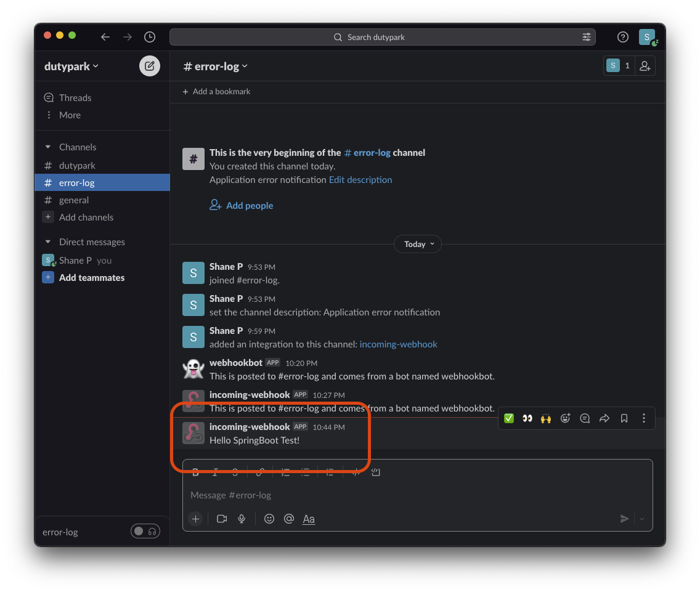Insert code block formatting
The width and height of the screenshot is (700, 592).
pyautogui.click(x=376, y=472)
